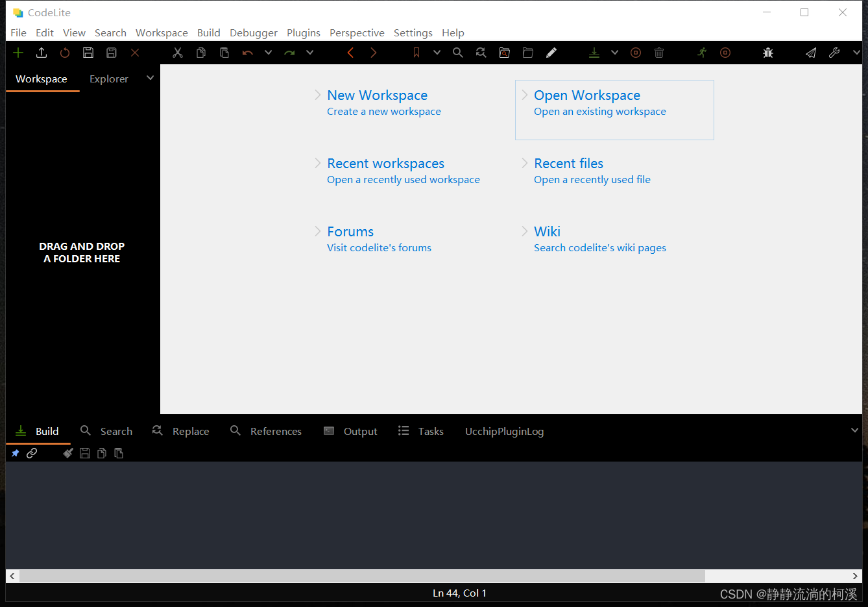Click the Copy icon in Build pane toolbar
The image size is (868, 607).
[x=102, y=453]
